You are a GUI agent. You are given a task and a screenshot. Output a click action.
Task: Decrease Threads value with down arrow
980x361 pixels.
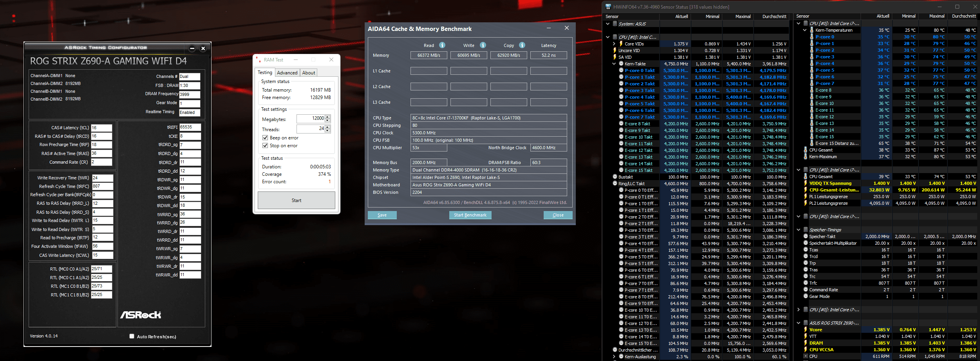point(328,131)
